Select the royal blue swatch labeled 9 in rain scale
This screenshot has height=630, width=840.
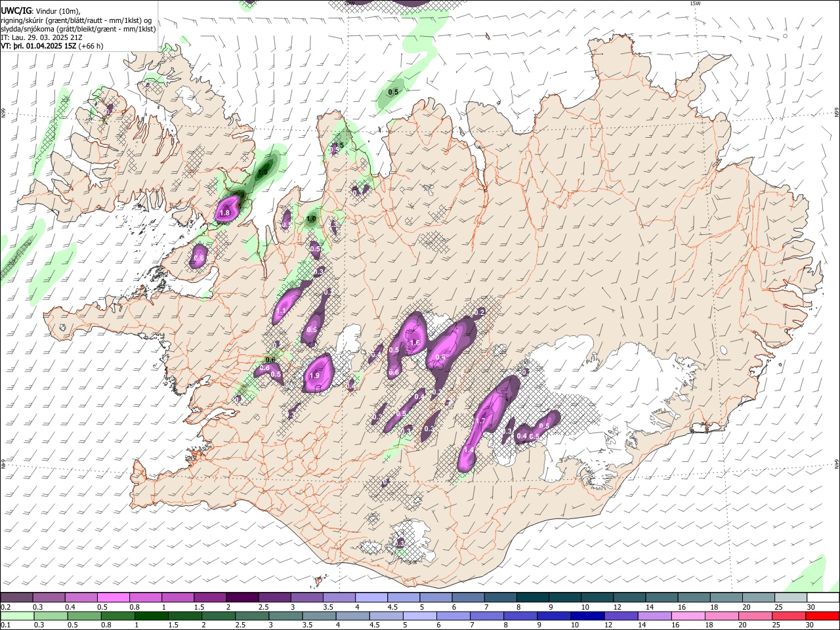coord(555,616)
